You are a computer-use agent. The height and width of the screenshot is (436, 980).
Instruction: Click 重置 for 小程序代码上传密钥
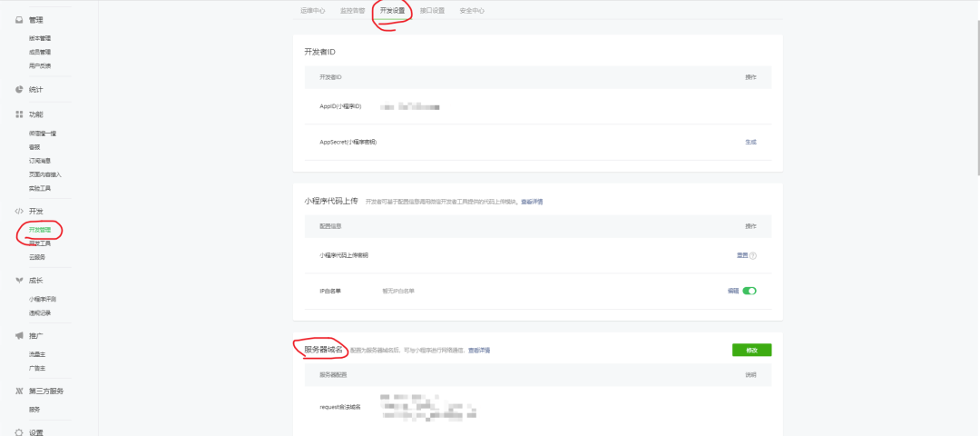tap(742, 255)
